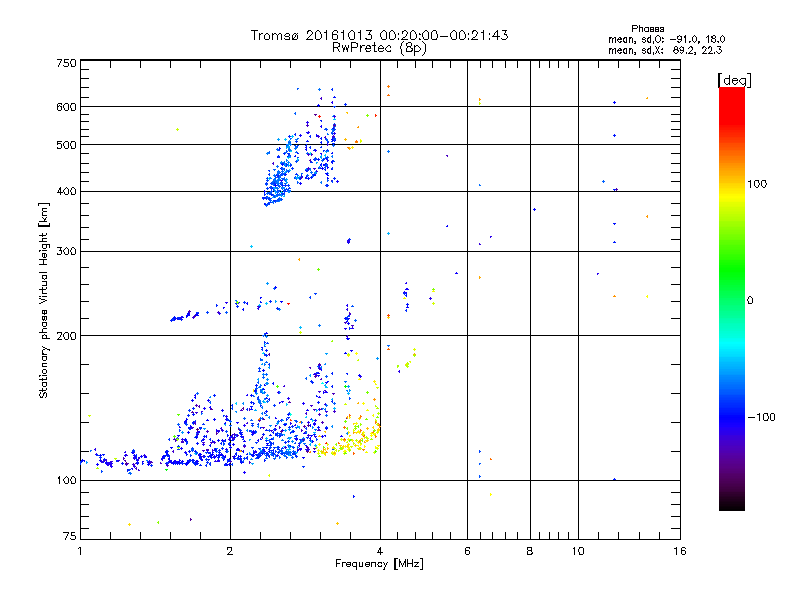The width and height of the screenshot is (800, 600).
Task: Click the y-axis '300' tick label
Action: coord(66,252)
